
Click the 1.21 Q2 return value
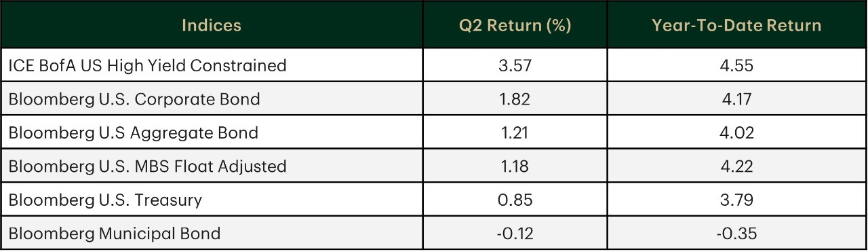click(515, 132)
